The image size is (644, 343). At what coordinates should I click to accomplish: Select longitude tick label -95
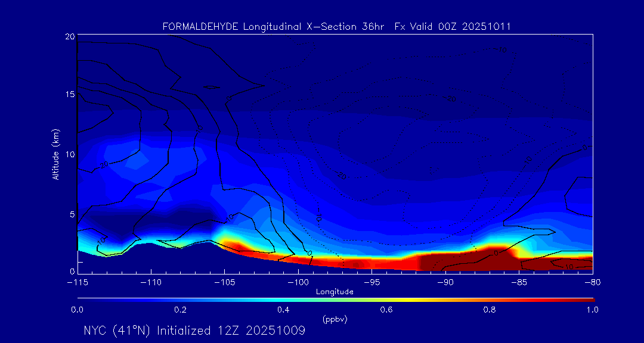pos(371,283)
